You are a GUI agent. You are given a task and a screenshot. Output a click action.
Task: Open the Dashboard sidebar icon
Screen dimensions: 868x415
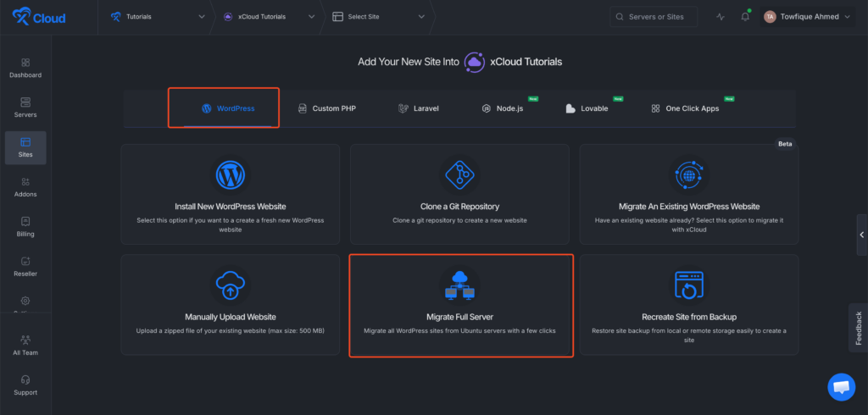click(25, 68)
